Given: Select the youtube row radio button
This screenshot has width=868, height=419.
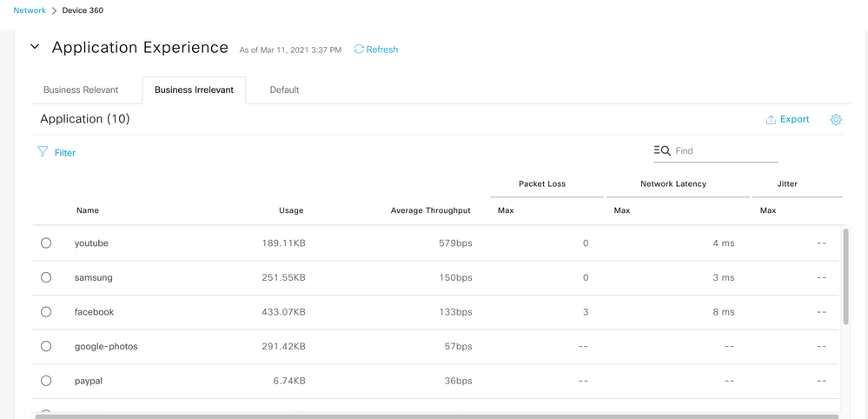Looking at the screenshot, I should tap(46, 243).
